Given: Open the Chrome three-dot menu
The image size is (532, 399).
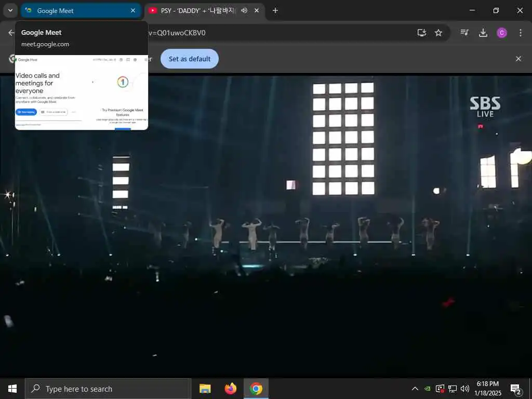Looking at the screenshot, I should [x=521, y=33].
